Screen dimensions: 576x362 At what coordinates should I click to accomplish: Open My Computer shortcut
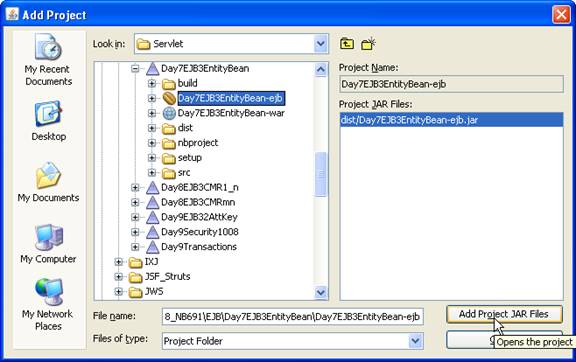(x=48, y=244)
